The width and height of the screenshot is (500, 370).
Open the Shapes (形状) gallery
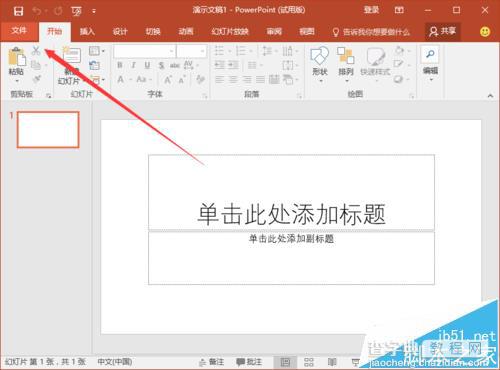(x=320, y=63)
